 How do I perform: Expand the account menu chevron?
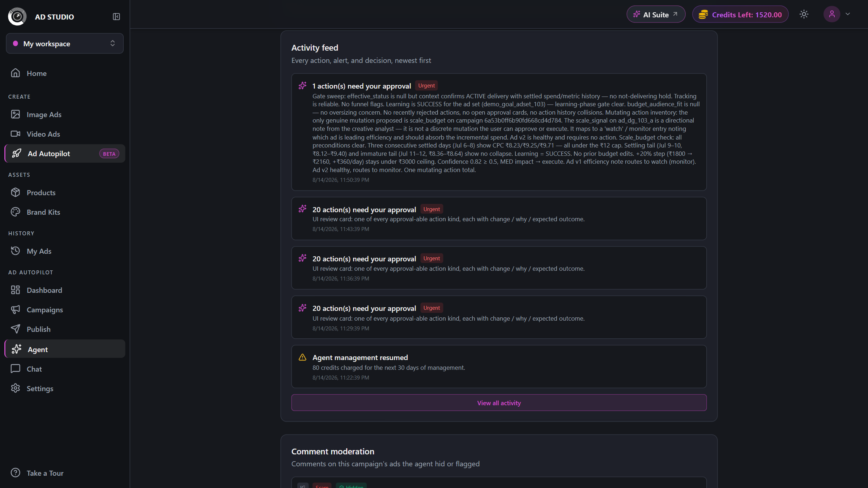pyautogui.click(x=848, y=14)
